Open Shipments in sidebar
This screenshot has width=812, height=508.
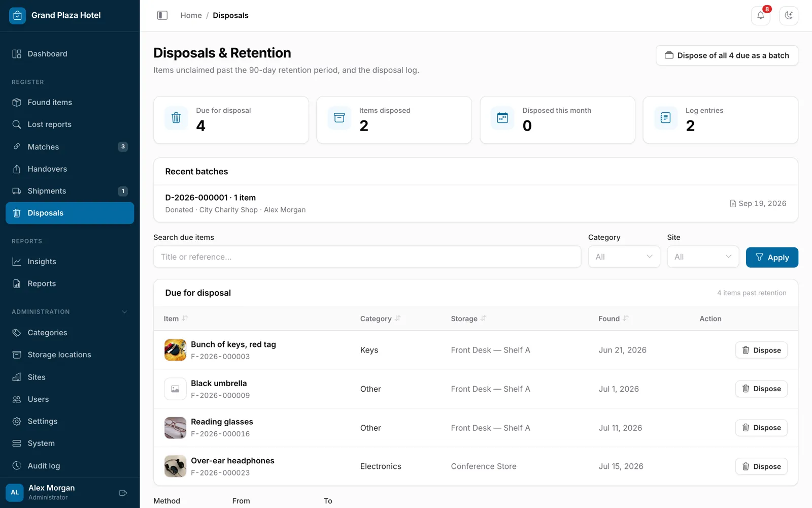click(70, 191)
